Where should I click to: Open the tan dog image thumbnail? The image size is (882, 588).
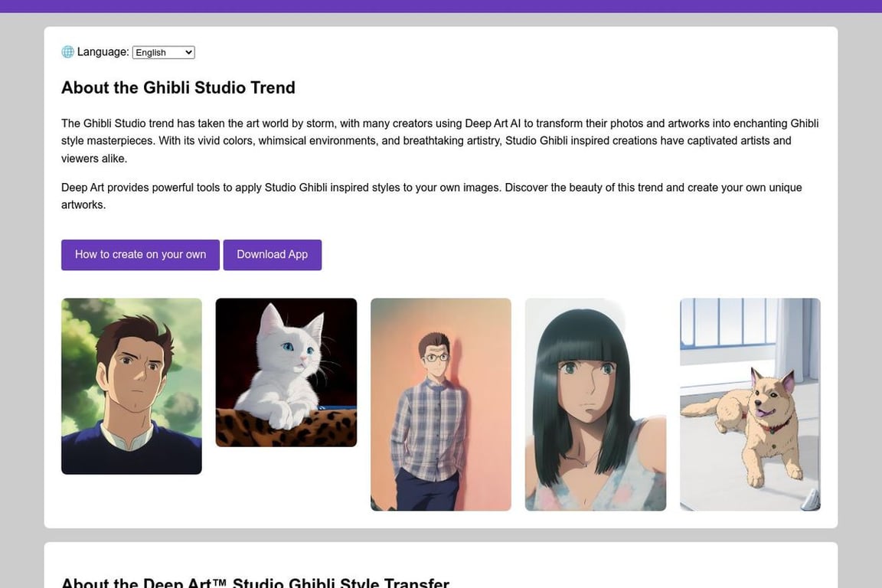coord(750,404)
